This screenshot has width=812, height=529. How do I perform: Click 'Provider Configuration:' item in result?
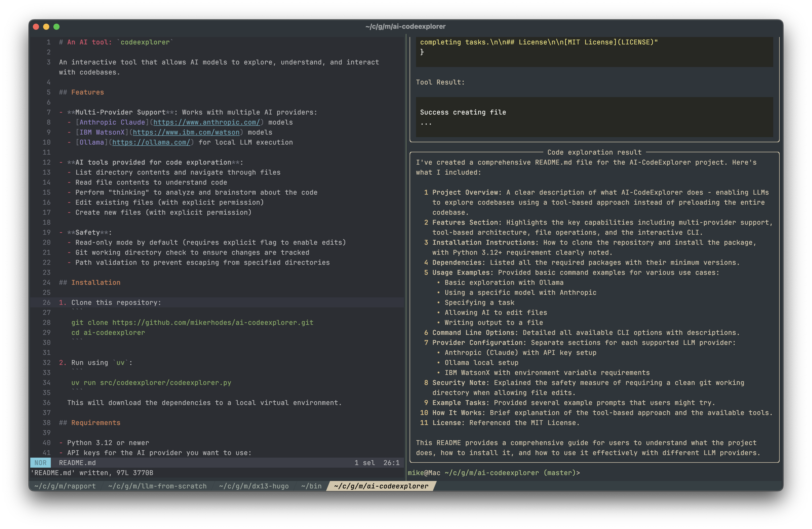pyautogui.click(x=479, y=343)
